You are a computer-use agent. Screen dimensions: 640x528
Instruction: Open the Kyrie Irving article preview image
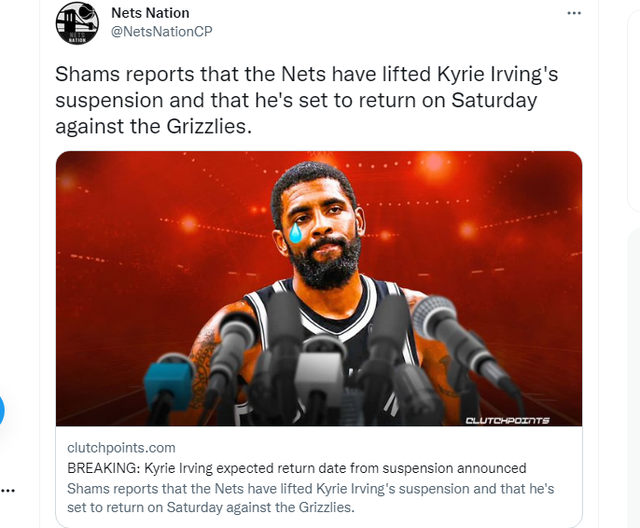point(319,288)
